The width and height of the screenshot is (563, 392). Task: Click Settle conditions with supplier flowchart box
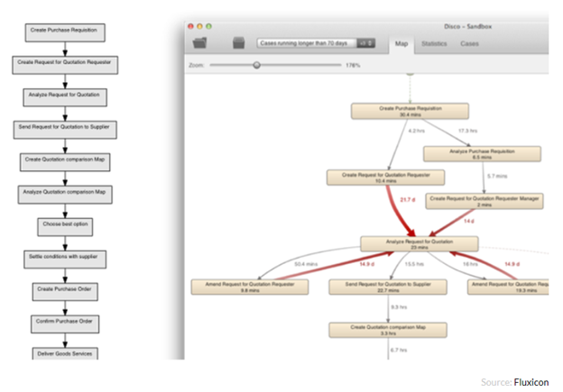pos(65,260)
